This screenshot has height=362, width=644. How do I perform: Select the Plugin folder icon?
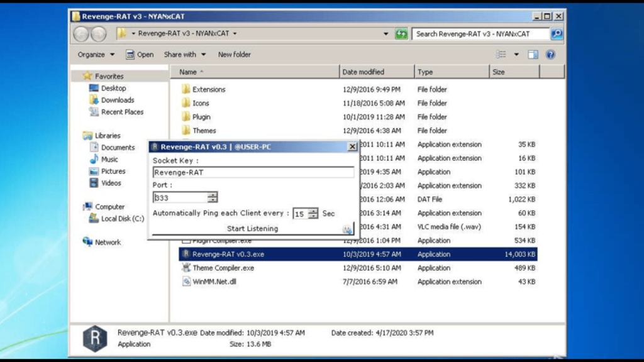(x=186, y=116)
